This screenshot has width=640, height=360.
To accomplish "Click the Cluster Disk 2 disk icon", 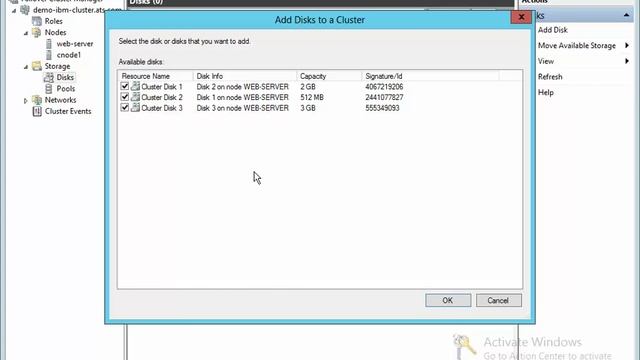I will tap(136, 97).
